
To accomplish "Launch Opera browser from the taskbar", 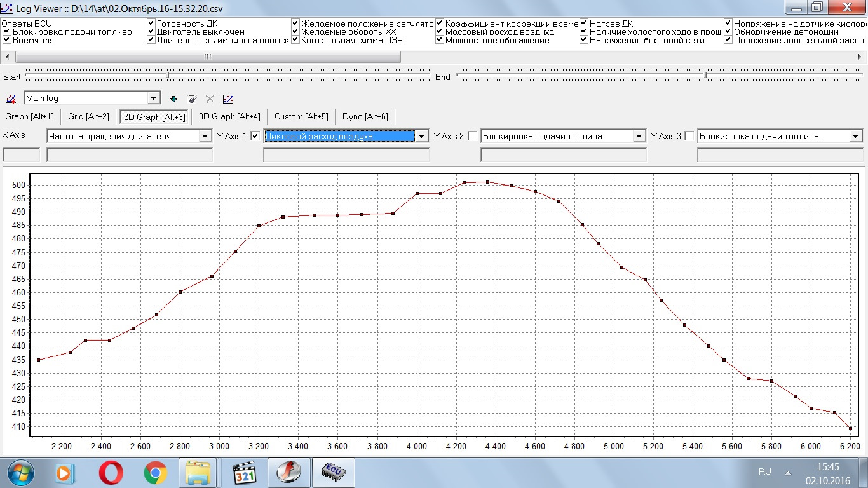I will (x=111, y=472).
